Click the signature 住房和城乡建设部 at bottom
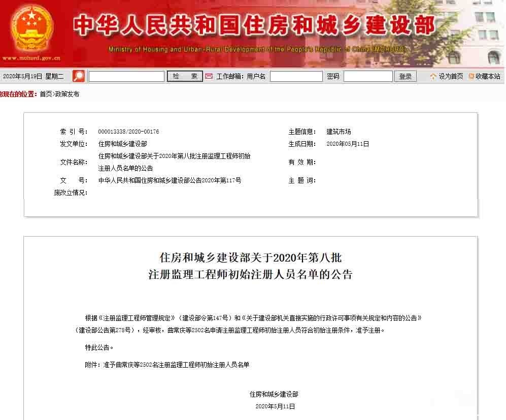The image size is (506, 420). click(x=274, y=394)
